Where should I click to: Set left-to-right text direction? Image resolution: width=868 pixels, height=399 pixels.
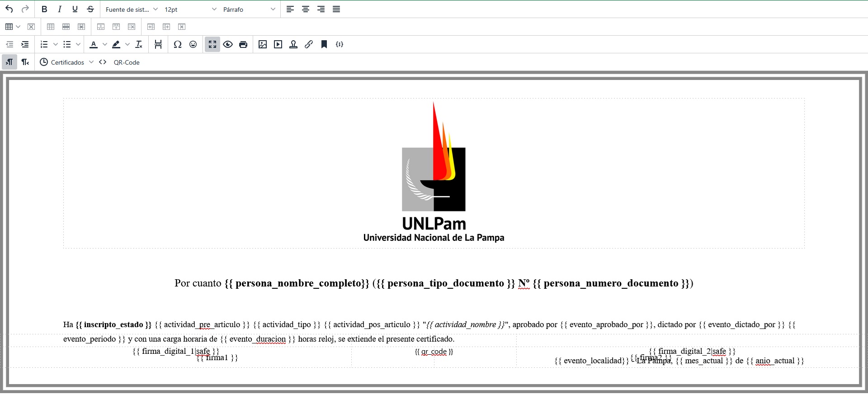tap(9, 62)
